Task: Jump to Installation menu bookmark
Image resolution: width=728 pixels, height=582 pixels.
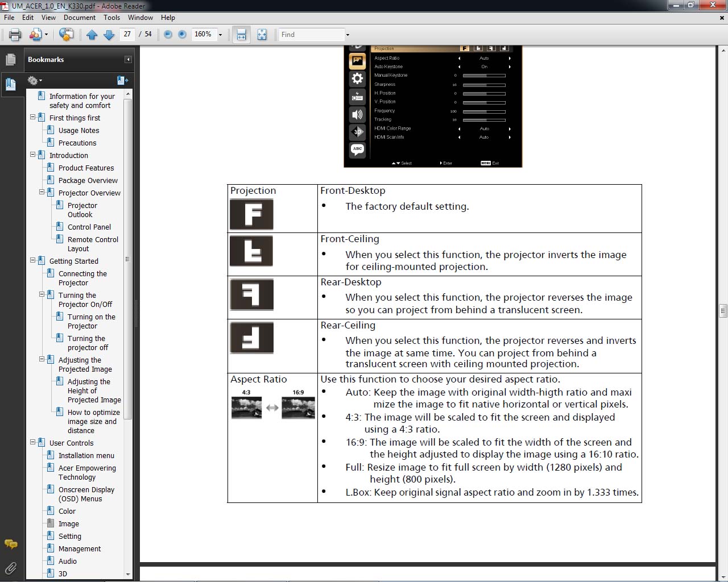Action: [x=86, y=455]
